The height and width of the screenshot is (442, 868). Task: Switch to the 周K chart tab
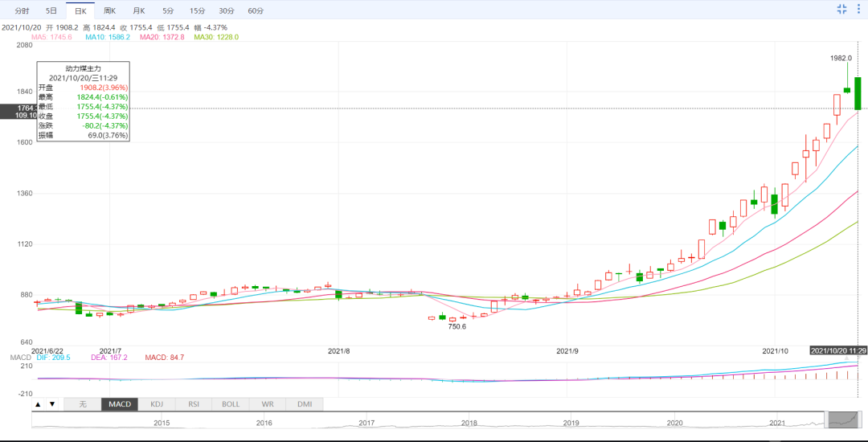point(109,10)
